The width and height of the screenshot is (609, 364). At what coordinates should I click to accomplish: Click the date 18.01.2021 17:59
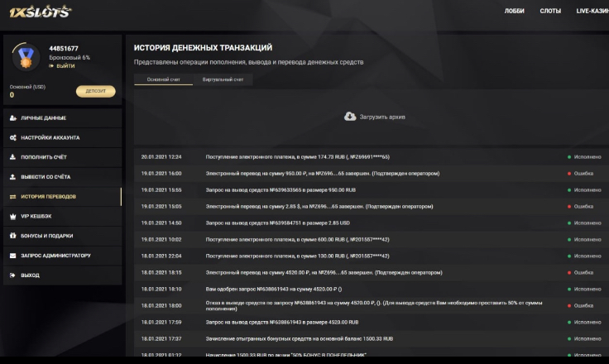point(161,322)
